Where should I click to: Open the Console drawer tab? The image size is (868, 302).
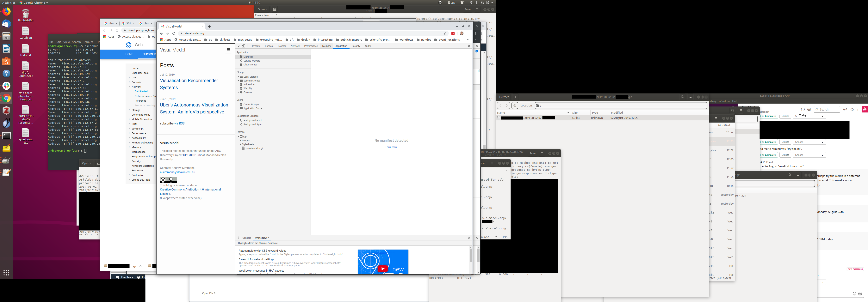247,238
